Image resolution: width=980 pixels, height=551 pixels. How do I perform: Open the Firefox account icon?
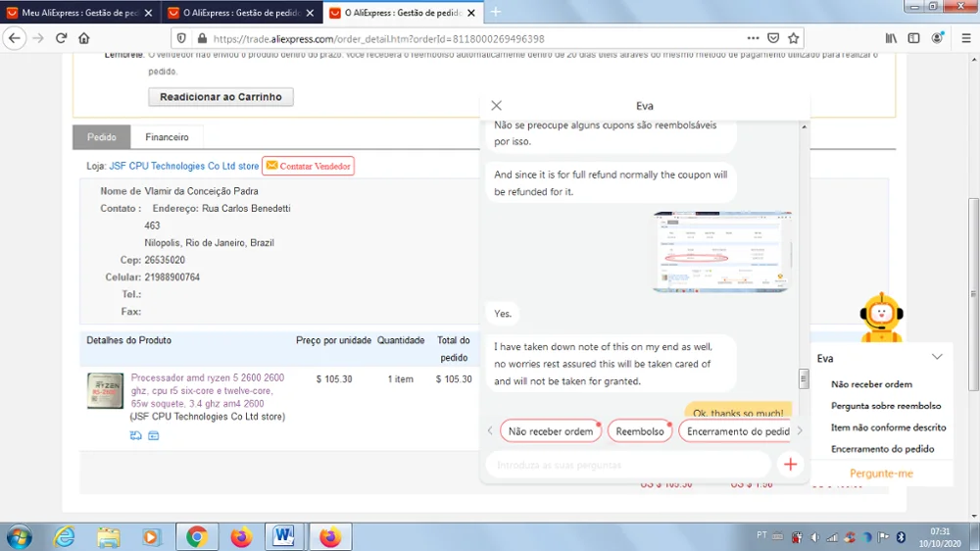937,38
